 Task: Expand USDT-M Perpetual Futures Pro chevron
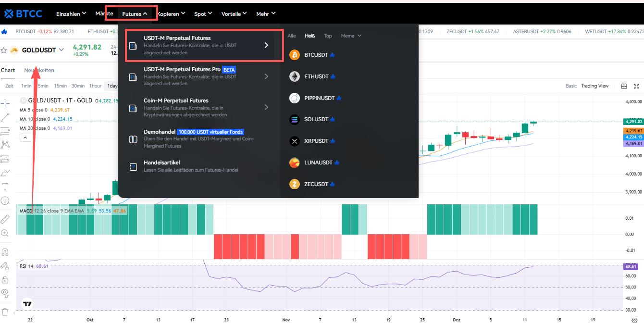click(267, 76)
